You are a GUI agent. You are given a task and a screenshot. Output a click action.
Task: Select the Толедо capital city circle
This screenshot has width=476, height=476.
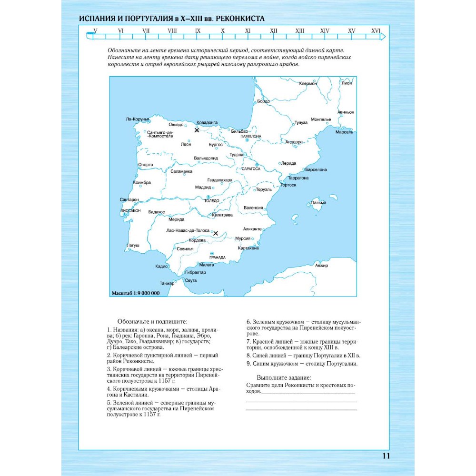click(208, 196)
